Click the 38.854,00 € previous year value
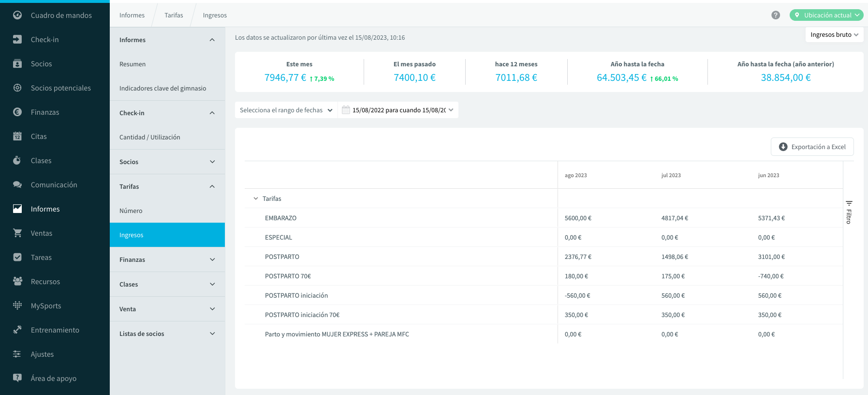The width and height of the screenshot is (868, 395). (x=786, y=77)
